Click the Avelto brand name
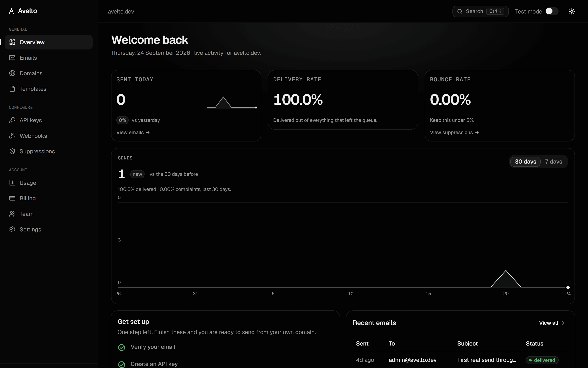This screenshot has height=368, width=588. [x=27, y=11]
